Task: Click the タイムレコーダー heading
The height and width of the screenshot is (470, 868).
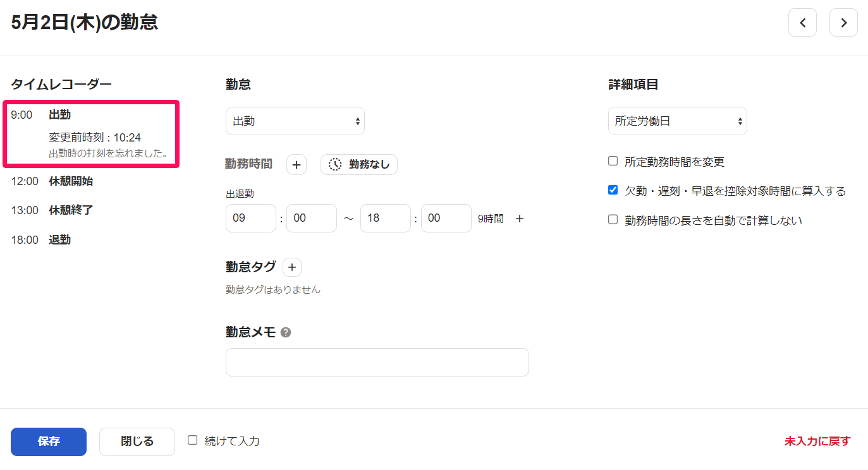Action: (61, 85)
